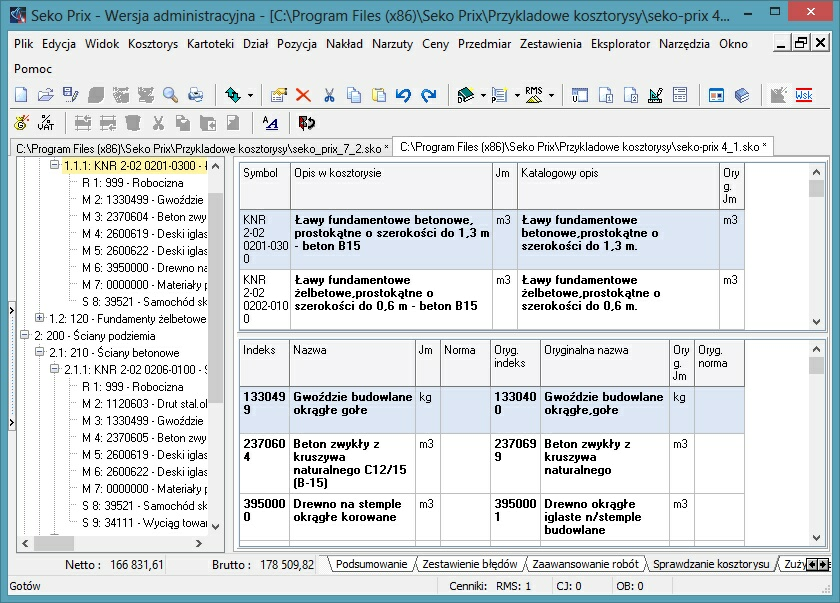This screenshot has width=840, height=603.
Task: Click the clipboard paste icon
Action: [x=379, y=95]
